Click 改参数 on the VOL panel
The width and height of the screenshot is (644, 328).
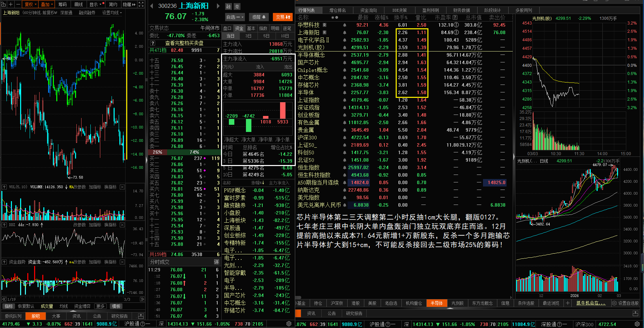[79, 187]
